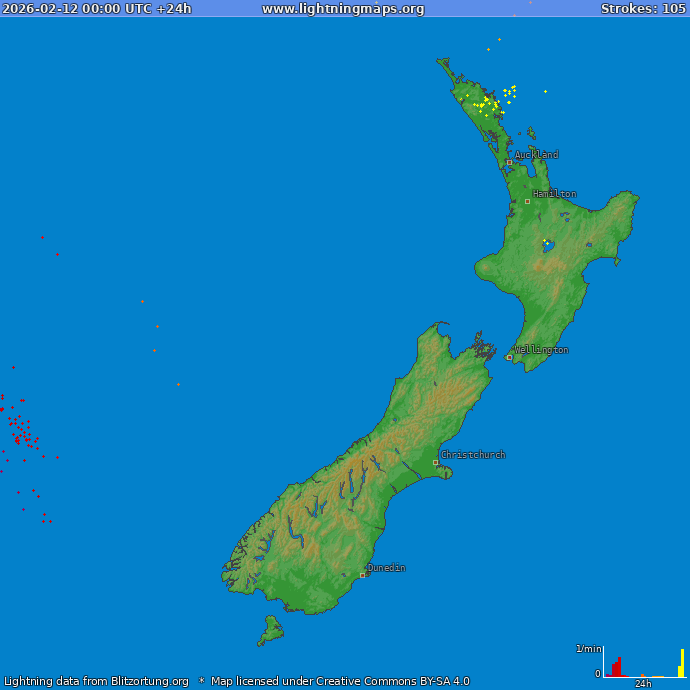Click the tall yellow histogram bar
The height and width of the screenshot is (690, 690).
(x=682, y=663)
